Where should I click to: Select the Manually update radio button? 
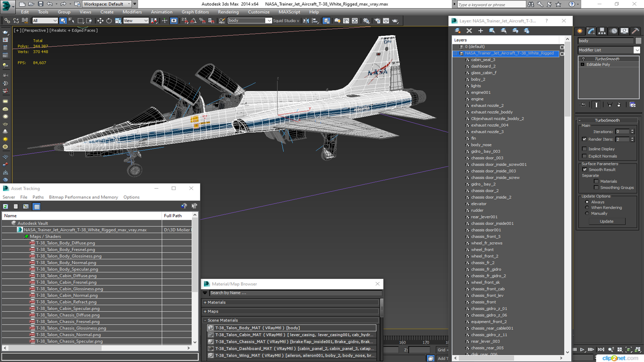point(587,213)
